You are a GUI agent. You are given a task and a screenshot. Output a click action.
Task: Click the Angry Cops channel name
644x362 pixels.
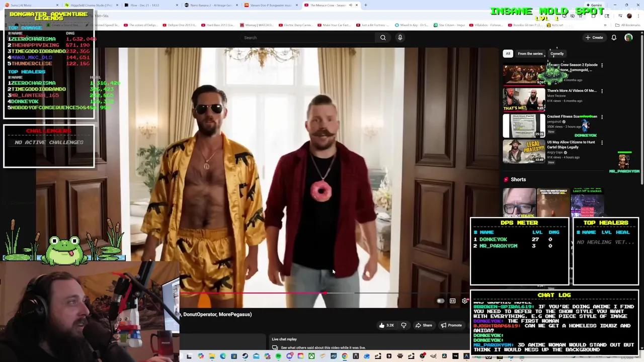click(555, 152)
